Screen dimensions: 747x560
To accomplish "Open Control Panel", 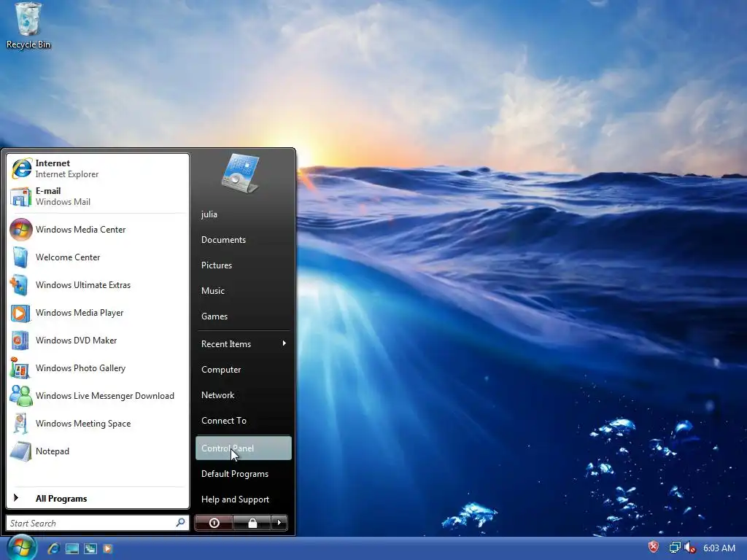I will click(x=244, y=448).
